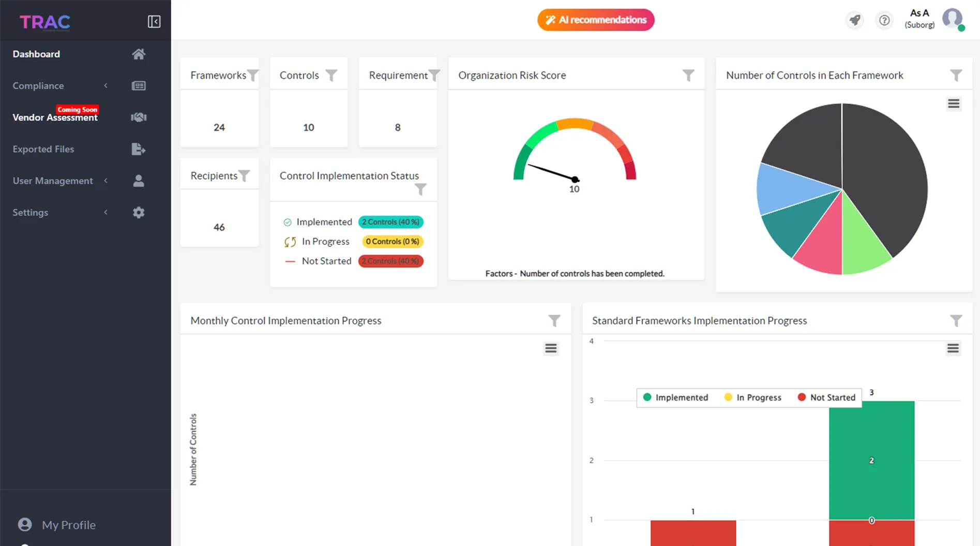Open the help question mark icon

[884, 20]
